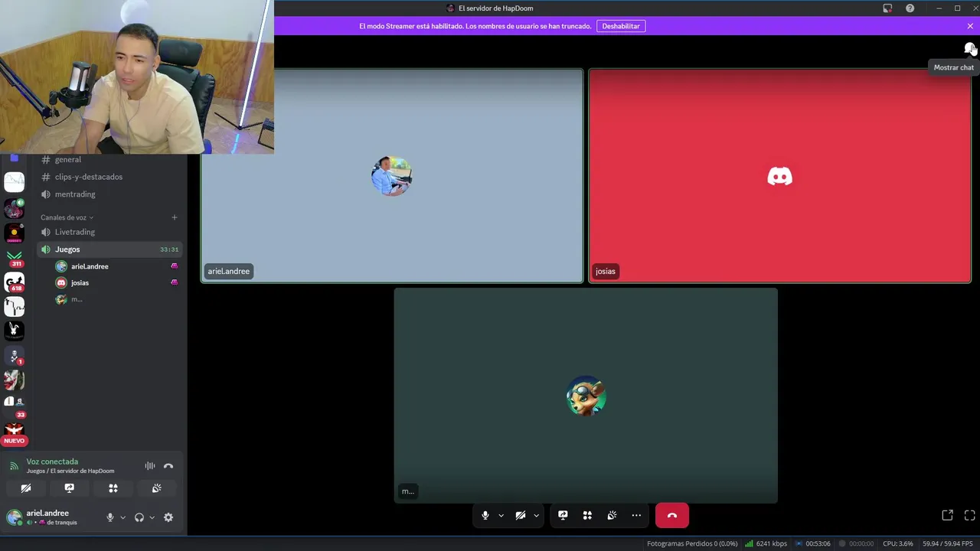980x551 pixels.
Task: Expand camera options in call control bar
Action: click(537, 516)
